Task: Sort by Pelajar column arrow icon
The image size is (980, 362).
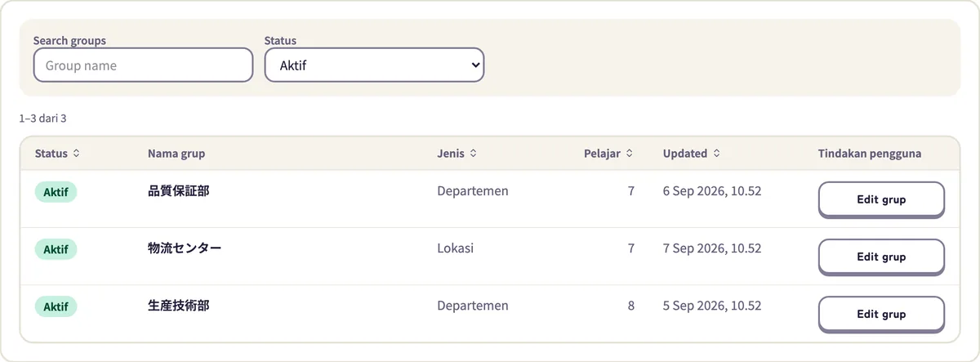Action: coord(629,154)
